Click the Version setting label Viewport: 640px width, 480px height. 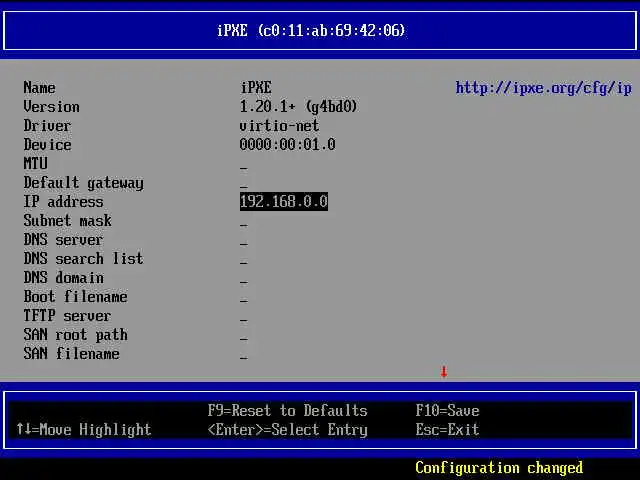click(x=51, y=107)
